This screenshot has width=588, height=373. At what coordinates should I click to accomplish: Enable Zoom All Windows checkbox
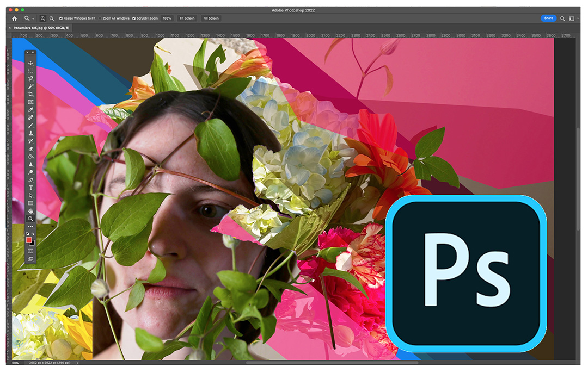point(100,18)
